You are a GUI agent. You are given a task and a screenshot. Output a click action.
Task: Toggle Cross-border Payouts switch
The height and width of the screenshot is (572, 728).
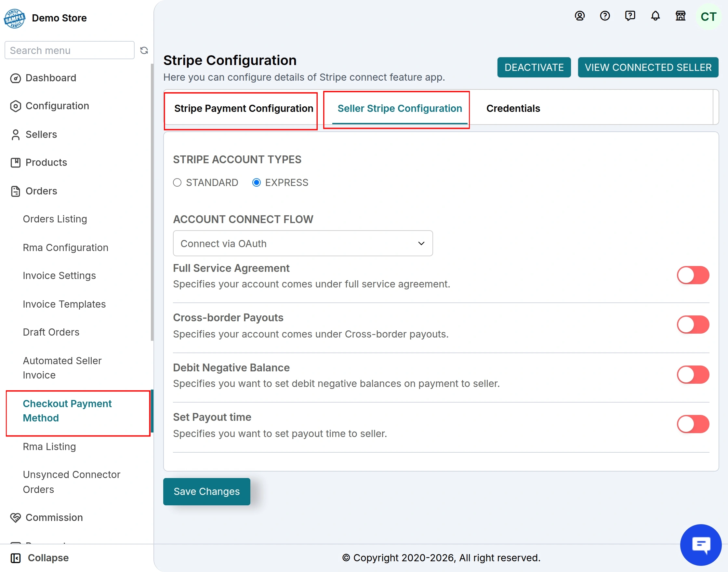click(693, 325)
